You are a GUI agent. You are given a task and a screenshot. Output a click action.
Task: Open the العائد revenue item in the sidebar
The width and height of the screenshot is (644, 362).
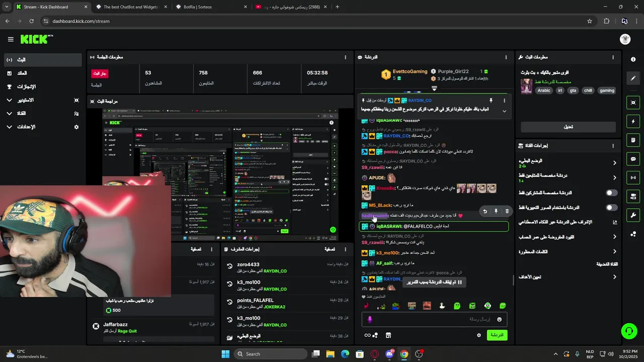[42, 73]
